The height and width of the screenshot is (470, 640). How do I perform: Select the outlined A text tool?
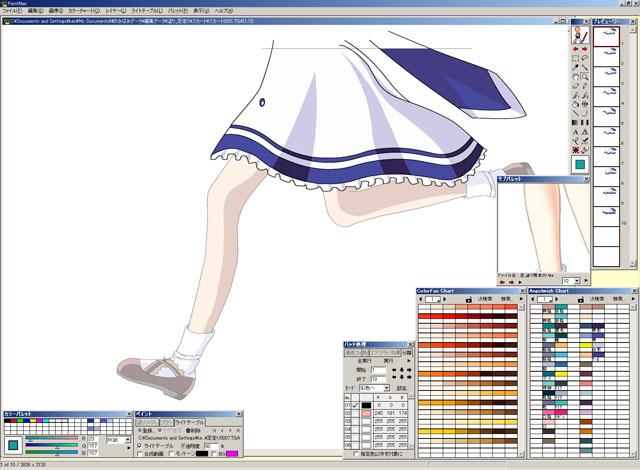584,132
